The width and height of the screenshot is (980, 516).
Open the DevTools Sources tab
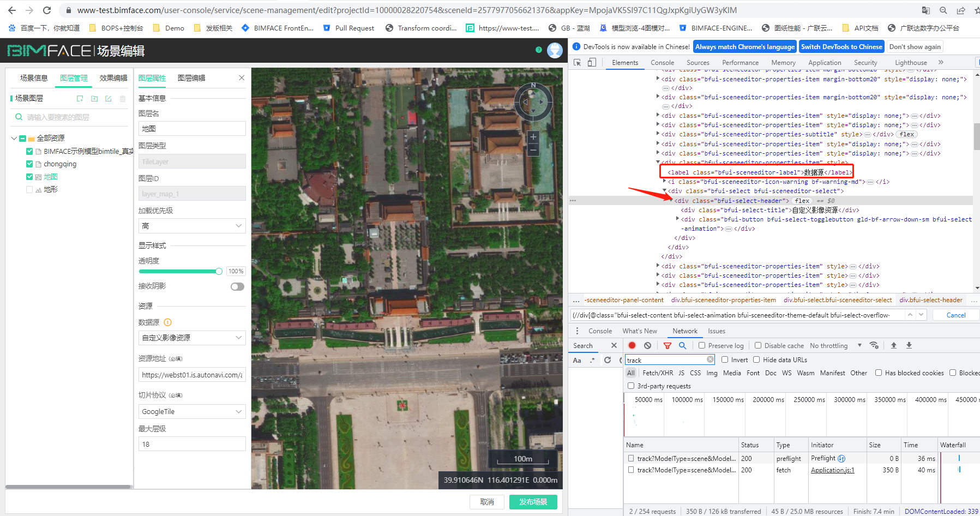click(698, 63)
